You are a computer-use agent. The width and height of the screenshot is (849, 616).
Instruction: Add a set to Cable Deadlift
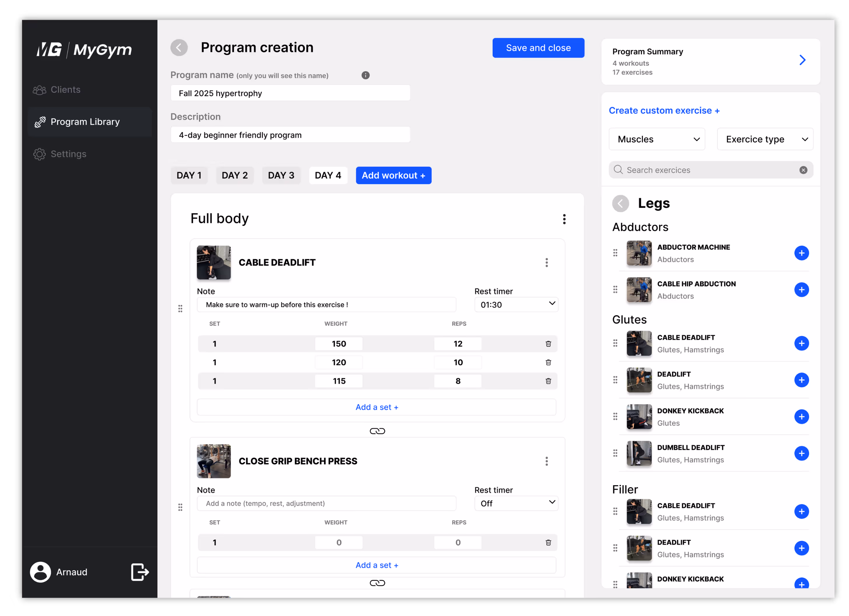(377, 407)
